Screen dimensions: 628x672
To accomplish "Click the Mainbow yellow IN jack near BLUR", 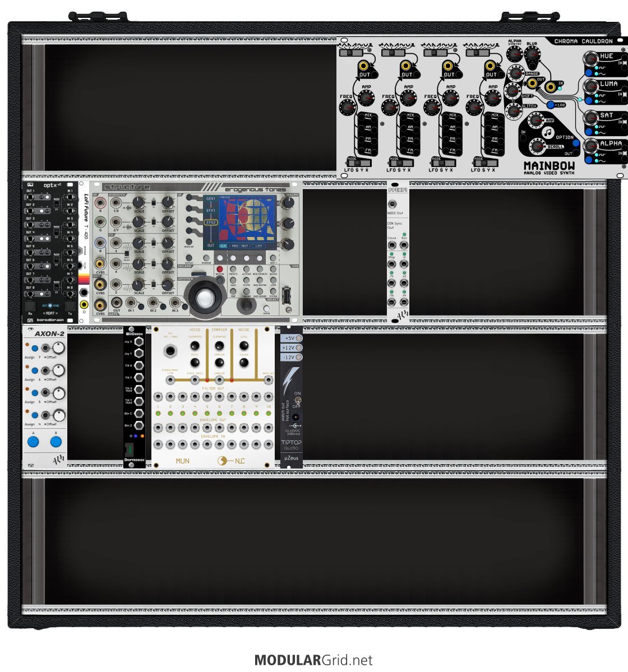I will pos(551,87).
